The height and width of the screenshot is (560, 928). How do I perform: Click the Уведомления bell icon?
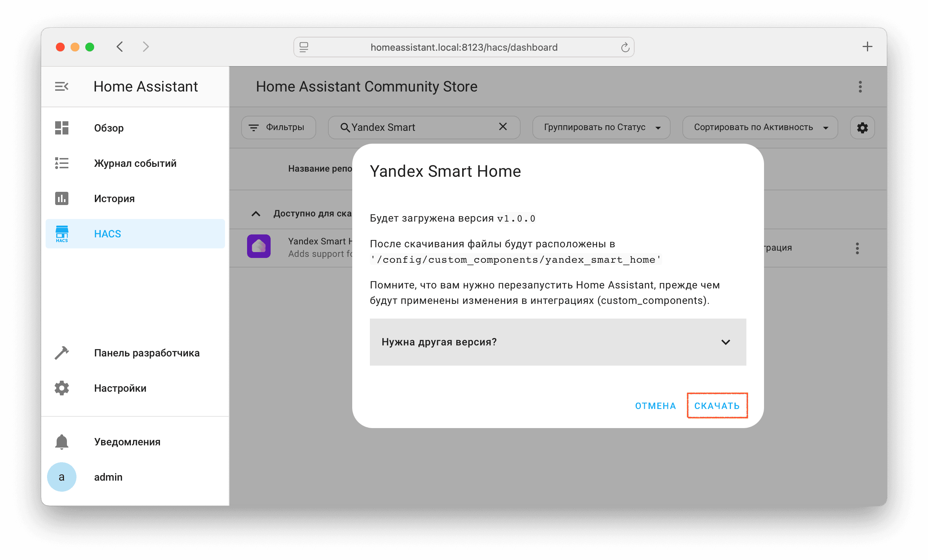(62, 442)
